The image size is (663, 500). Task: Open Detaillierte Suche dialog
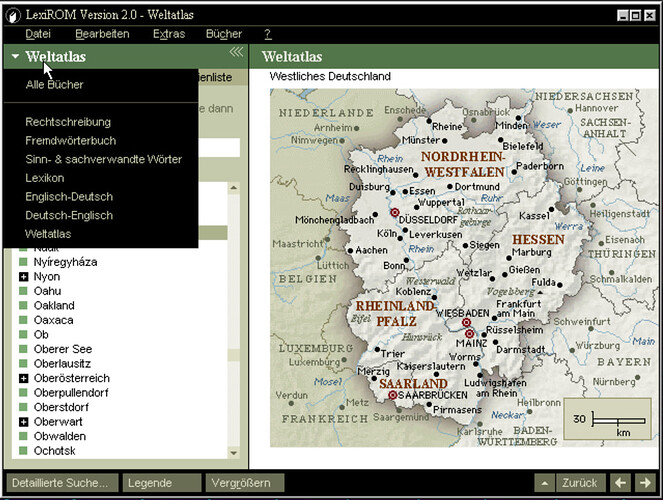62,483
